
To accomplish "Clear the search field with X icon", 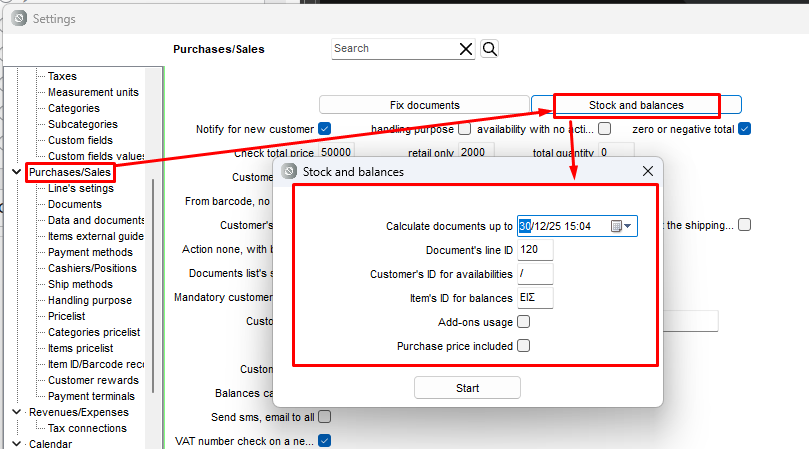I will [466, 49].
